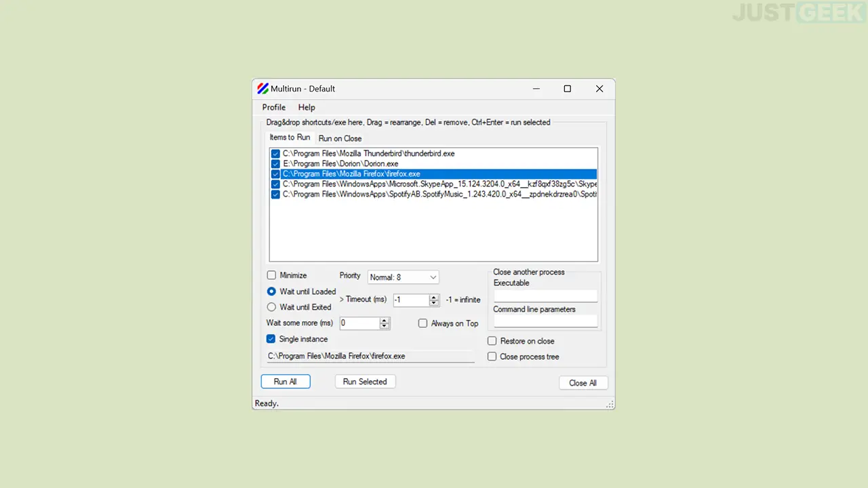Click the Command line parameters field
The height and width of the screenshot is (488, 868).
point(545,321)
